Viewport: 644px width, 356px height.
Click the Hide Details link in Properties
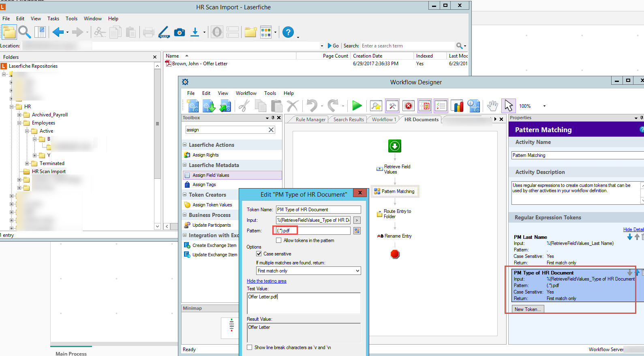coord(633,229)
